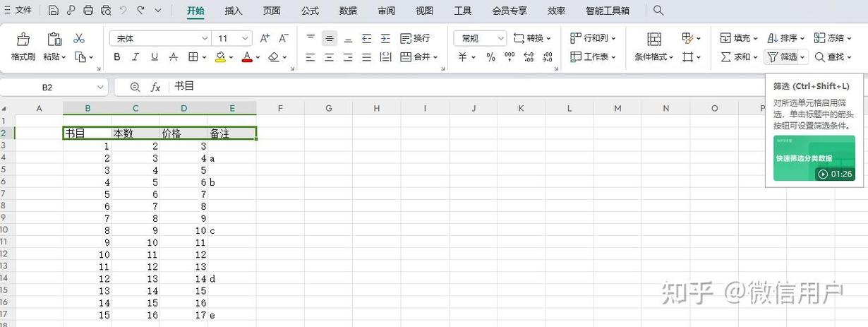Toggle Wrap Text (换行)
Viewport: 868px width, 327px height.
pyautogui.click(x=415, y=38)
